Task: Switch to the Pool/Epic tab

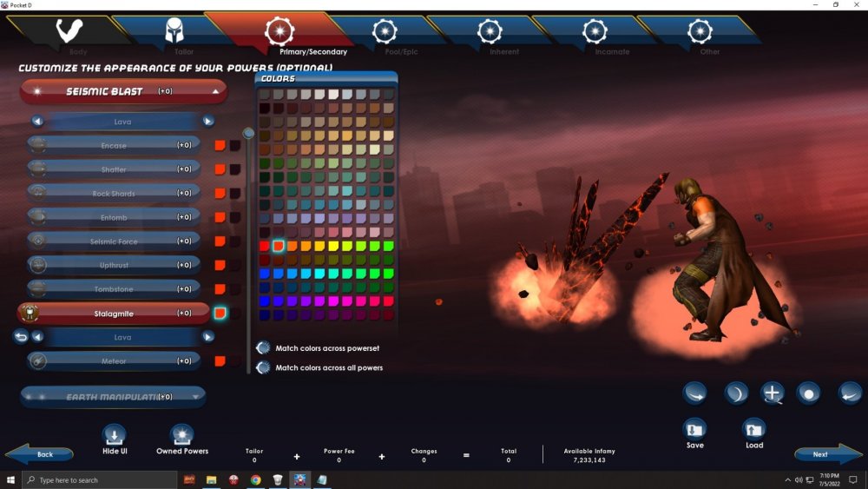Action: (385, 36)
